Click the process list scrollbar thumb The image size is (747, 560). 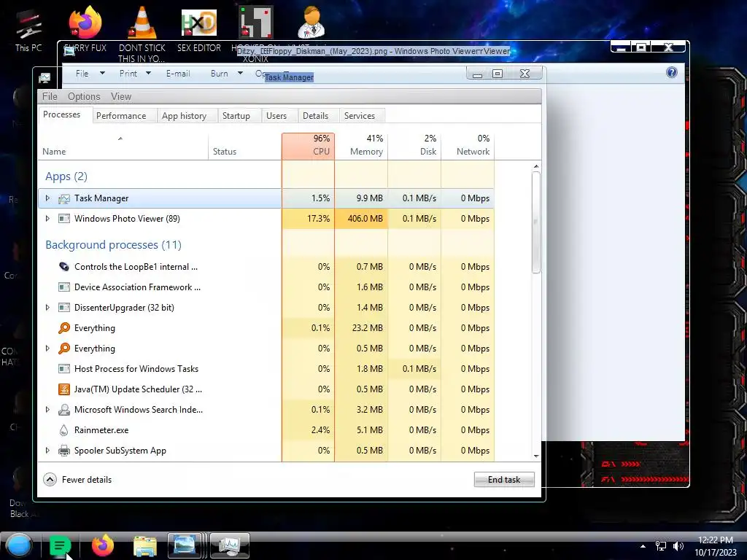536,222
